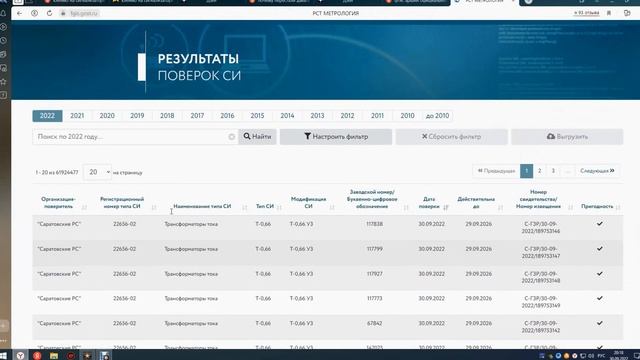Switch to the 2020 year tab
Viewport: 640px width, 360px height.
[x=107, y=116]
